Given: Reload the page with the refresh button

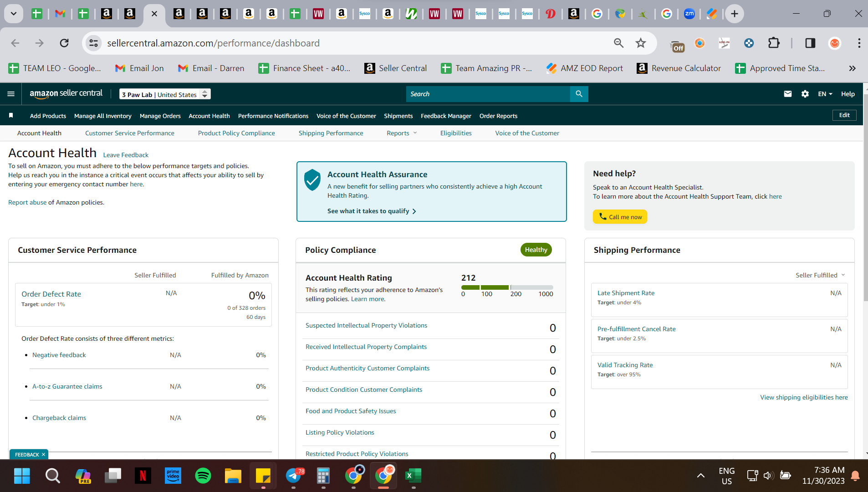Looking at the screenshot, I should click(64, 43).
